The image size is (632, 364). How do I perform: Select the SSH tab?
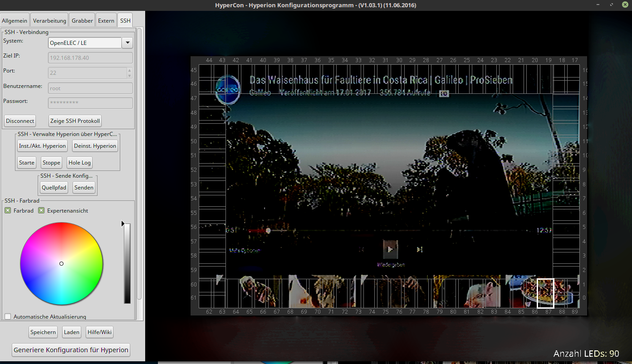click(125, 20)
